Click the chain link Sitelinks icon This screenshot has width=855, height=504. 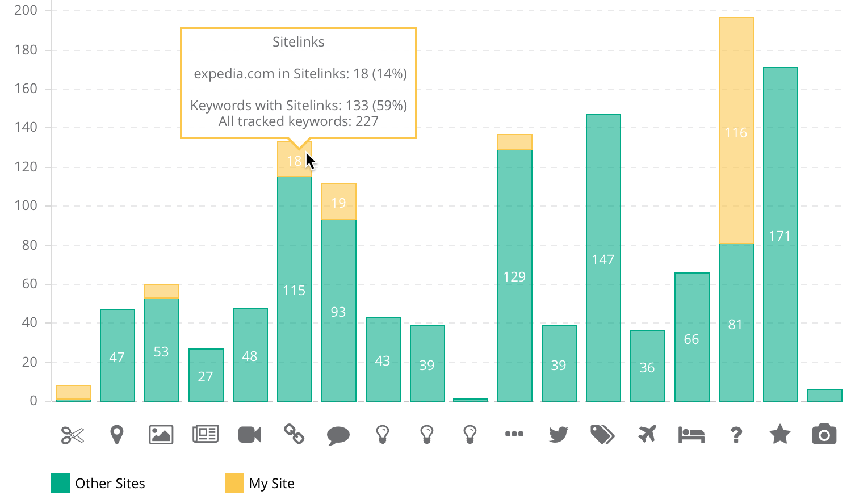[294, 435]
